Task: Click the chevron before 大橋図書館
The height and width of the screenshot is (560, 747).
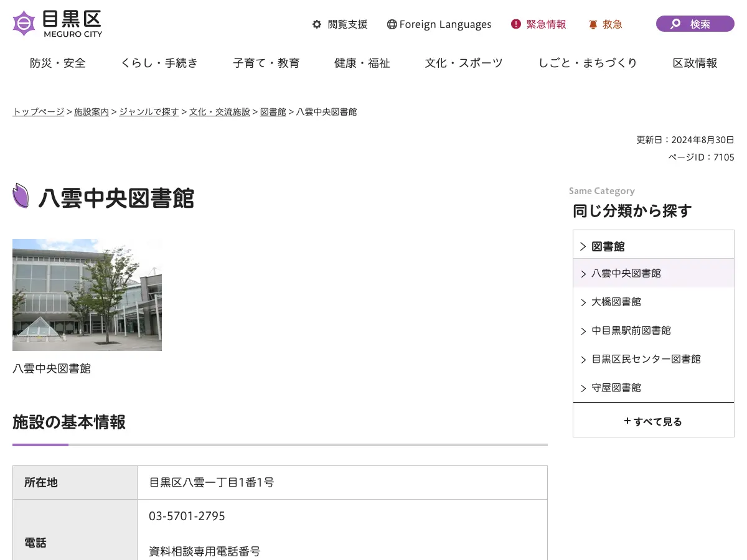Action: [x=583, y=302]
